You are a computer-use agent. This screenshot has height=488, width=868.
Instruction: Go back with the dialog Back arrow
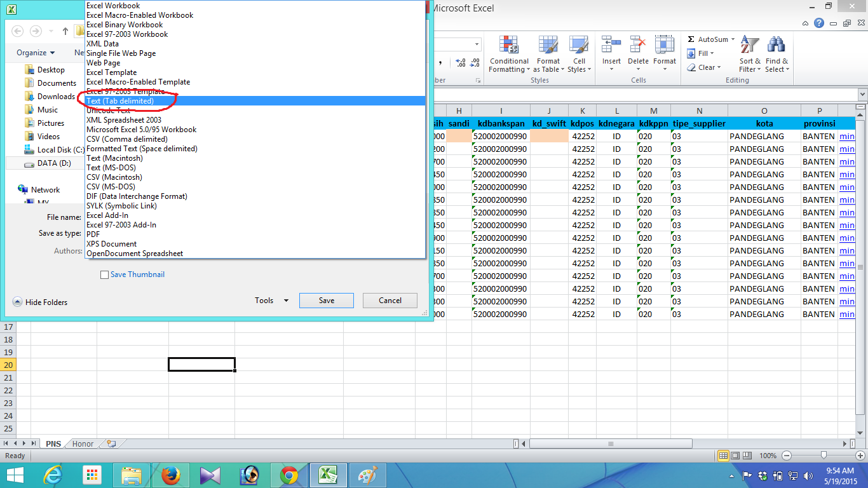[x=18, y=30]
